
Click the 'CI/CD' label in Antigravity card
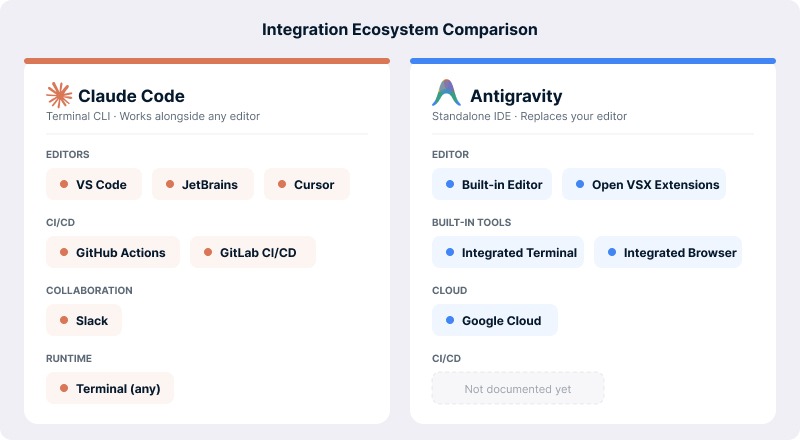pyautogui.click(x=446, y=358)
